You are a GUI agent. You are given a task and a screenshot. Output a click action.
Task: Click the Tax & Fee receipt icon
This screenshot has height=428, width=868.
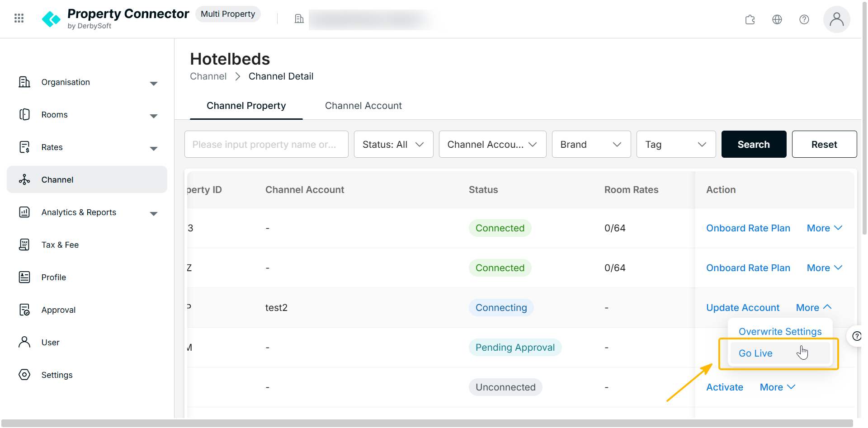click(x=24, y=245)
